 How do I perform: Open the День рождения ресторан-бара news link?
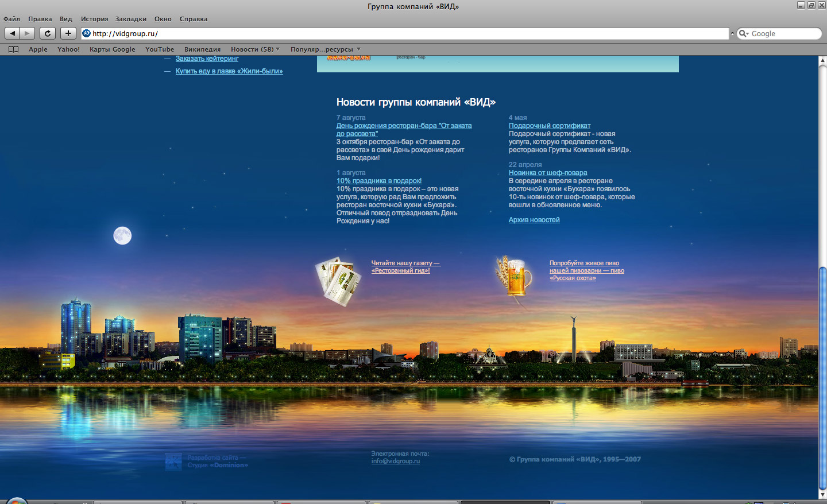tap(404, 130)
